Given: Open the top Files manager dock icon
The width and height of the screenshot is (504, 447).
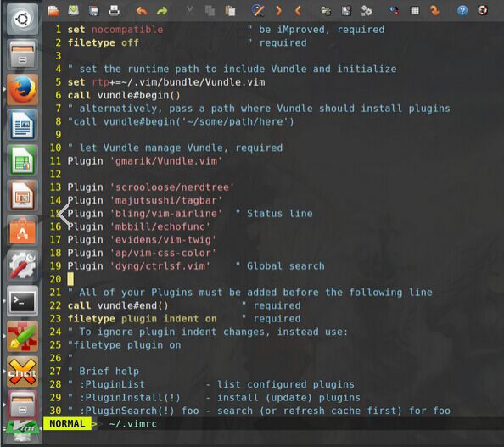Looking at the screenshot, I should point(23,54).
